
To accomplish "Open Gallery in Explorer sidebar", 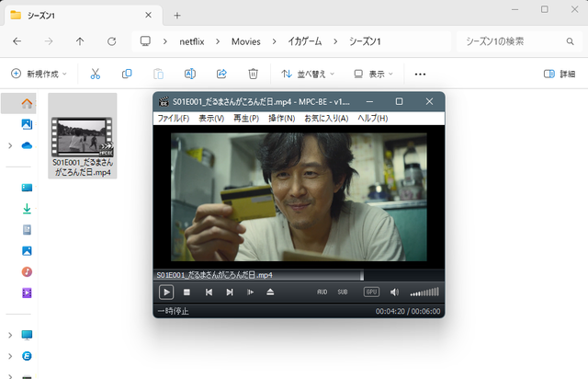I will [27, 124].
